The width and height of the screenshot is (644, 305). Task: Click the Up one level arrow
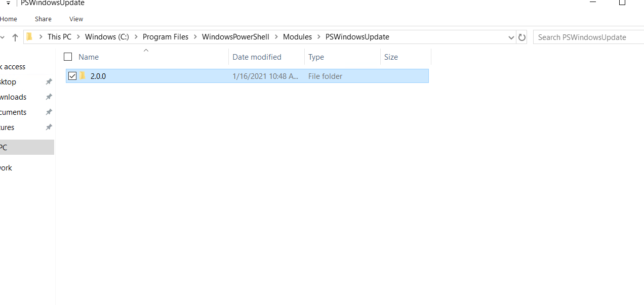pos(15,37)
